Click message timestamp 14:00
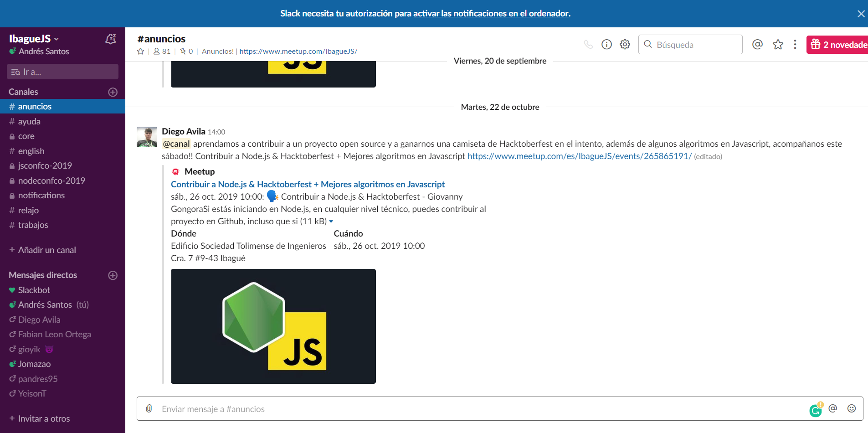Screen dimensions: 868x433 pos(216,132)
